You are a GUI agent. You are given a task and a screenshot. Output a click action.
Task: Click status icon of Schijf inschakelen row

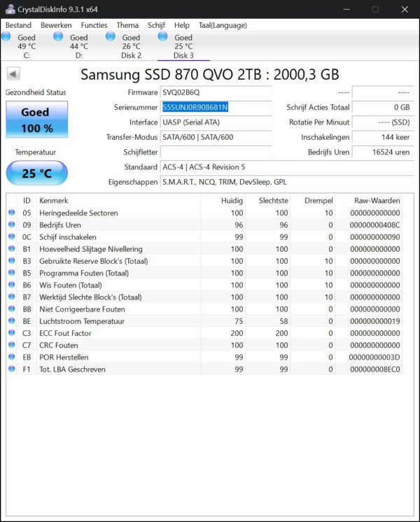pyautogui.click(x=12, y=237)
